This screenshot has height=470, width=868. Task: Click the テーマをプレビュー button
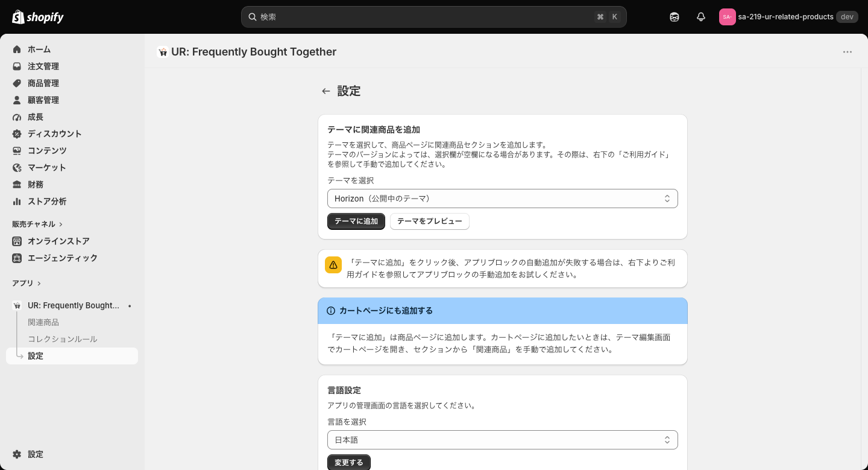430,221
